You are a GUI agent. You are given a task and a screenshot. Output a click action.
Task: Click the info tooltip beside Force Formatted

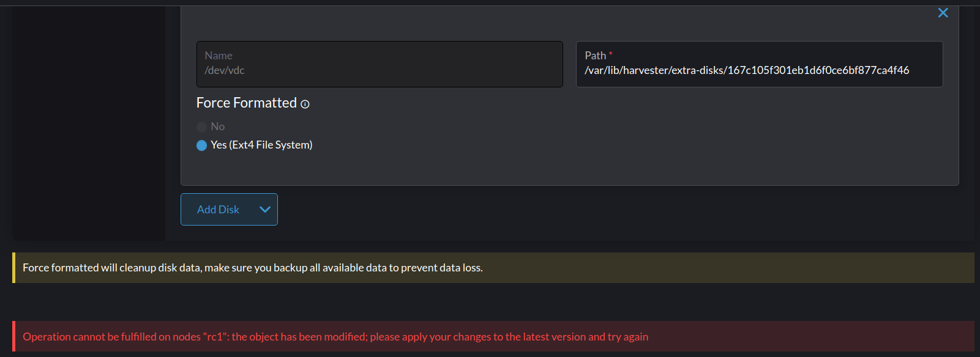click(305, 104)
